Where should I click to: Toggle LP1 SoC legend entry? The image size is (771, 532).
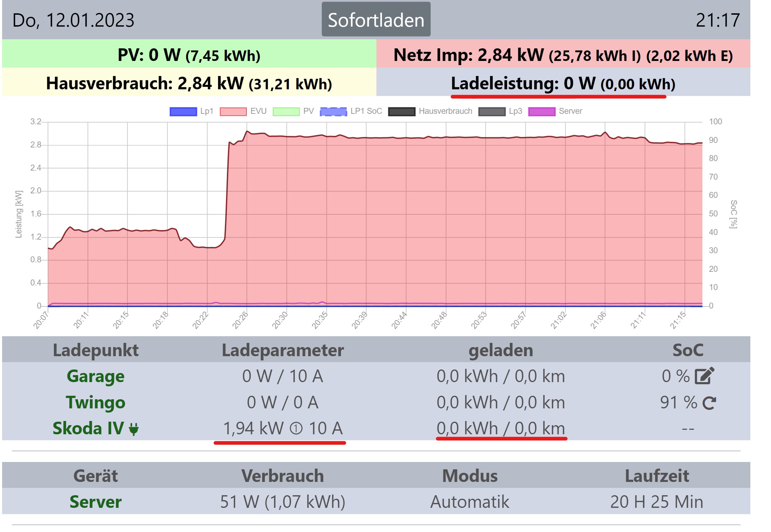pyautogui.click(x=333, y=111)
